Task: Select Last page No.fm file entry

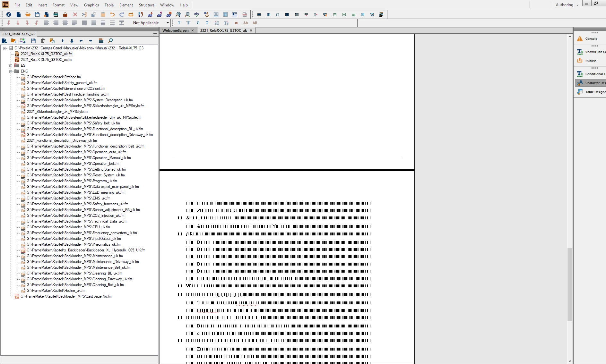Action: click(x=66, y=296)
